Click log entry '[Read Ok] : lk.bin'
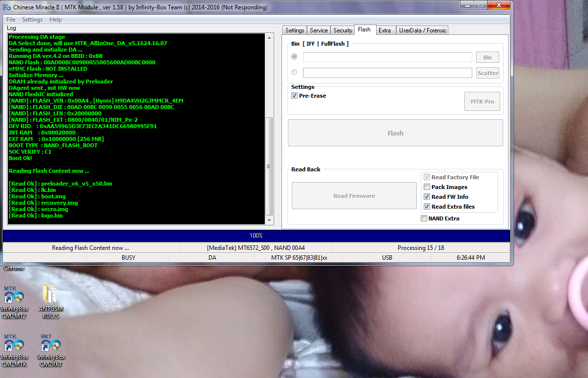The width and height of the screenshot is (588, 378). coord(32,190)
